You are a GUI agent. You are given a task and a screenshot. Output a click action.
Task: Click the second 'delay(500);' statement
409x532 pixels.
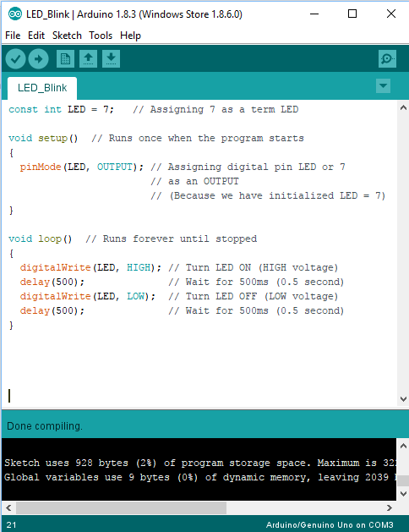(52, 310)
